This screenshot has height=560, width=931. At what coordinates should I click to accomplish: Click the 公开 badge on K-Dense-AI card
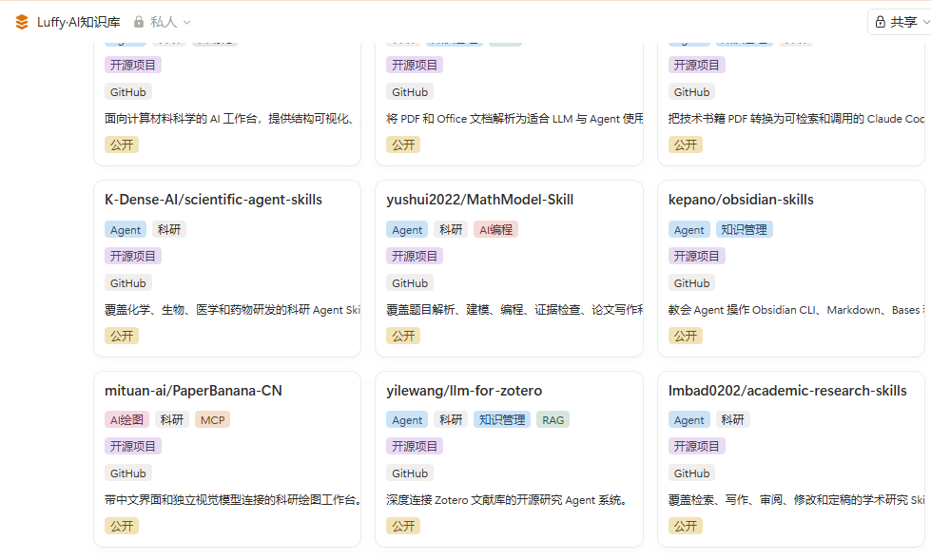122,337
